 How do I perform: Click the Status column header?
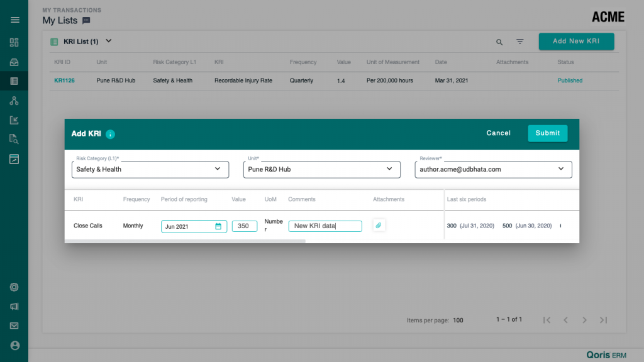(565, 62)
